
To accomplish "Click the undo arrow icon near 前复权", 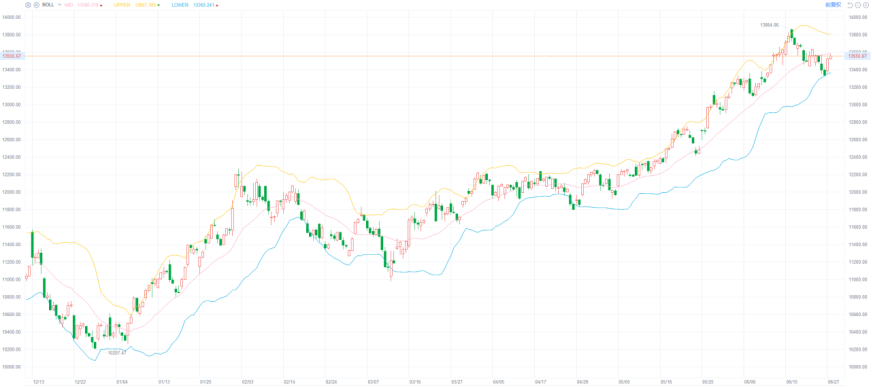I will click(x=850, y=5).
